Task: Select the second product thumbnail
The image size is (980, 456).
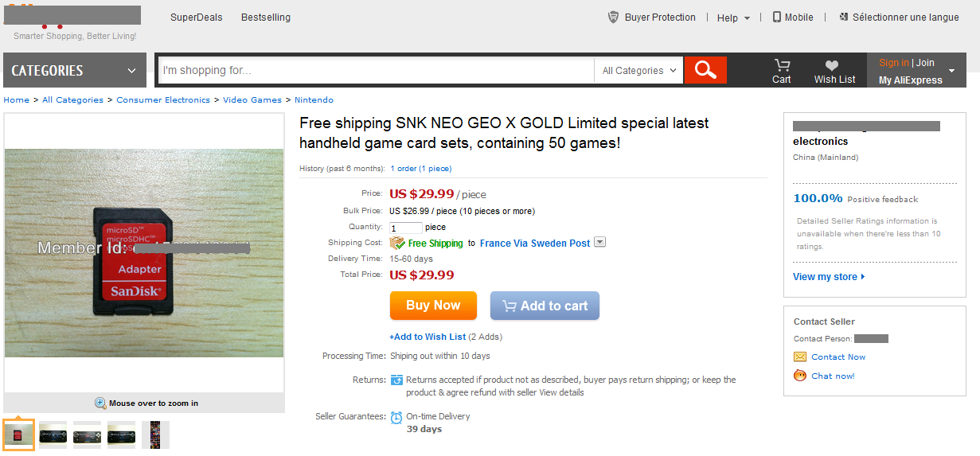Action: click(53, 435)
